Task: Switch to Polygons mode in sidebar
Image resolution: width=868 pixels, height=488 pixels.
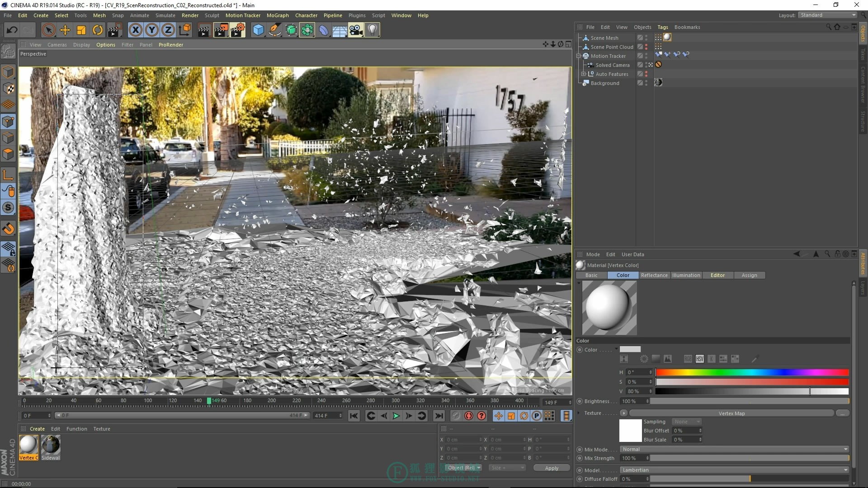Action: [8, 154]
